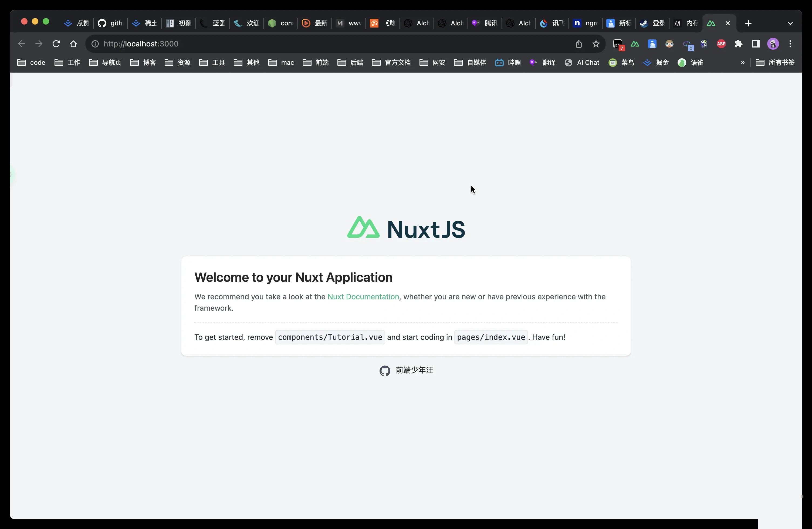Open the green Nuxt/Vue devtools extension
Viewport: 812px width, 529px height.
[635, 44]
